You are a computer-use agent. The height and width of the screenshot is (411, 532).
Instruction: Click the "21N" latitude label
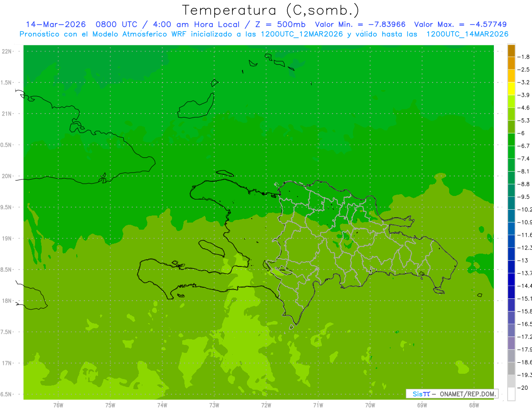pyautogui.click(x=7, y=114)
